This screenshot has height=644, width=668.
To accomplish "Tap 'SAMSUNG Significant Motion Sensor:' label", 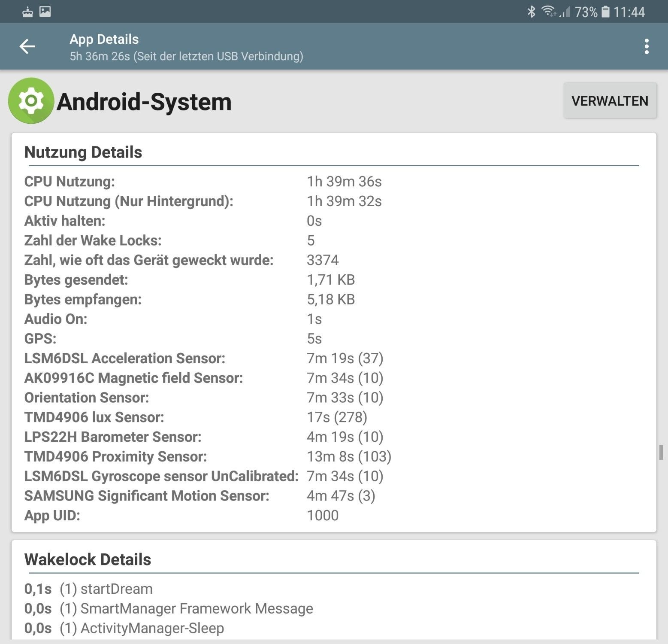I will (x=147, y=496).
